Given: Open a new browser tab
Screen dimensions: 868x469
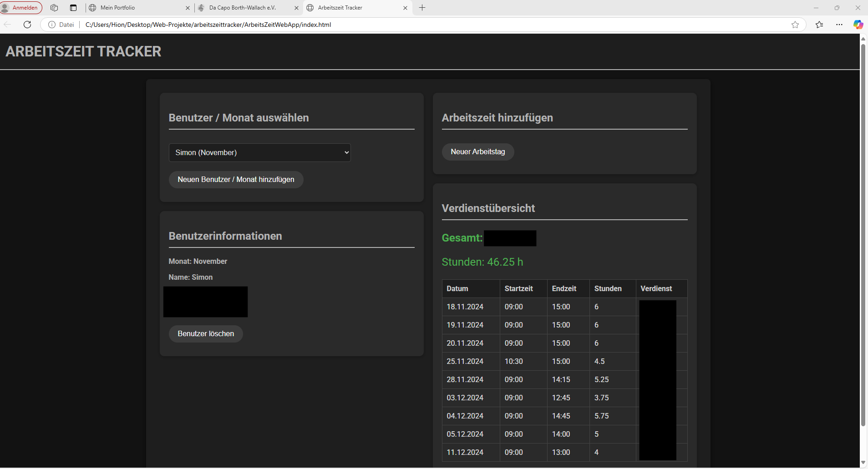Looking at the screenshot, I should 422,8.
